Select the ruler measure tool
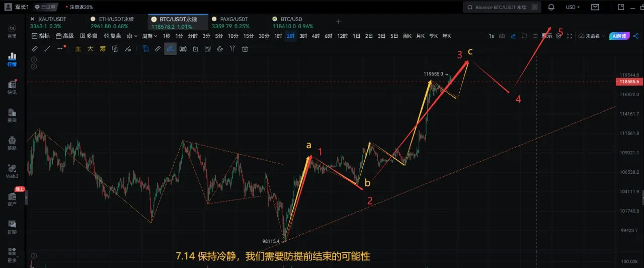The width and height of the screenshot is (644, 268). 35,49
